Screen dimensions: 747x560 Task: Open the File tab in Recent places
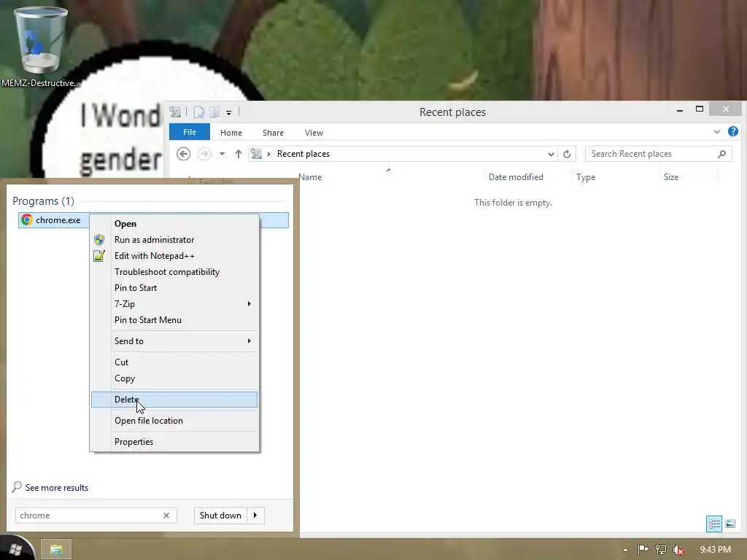pos(190,133)
